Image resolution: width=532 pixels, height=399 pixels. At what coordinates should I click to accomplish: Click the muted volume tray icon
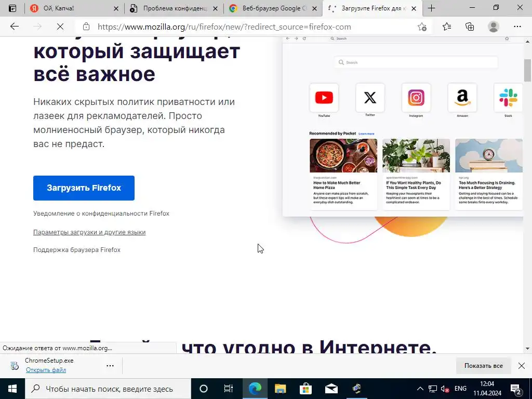[445, 389]
